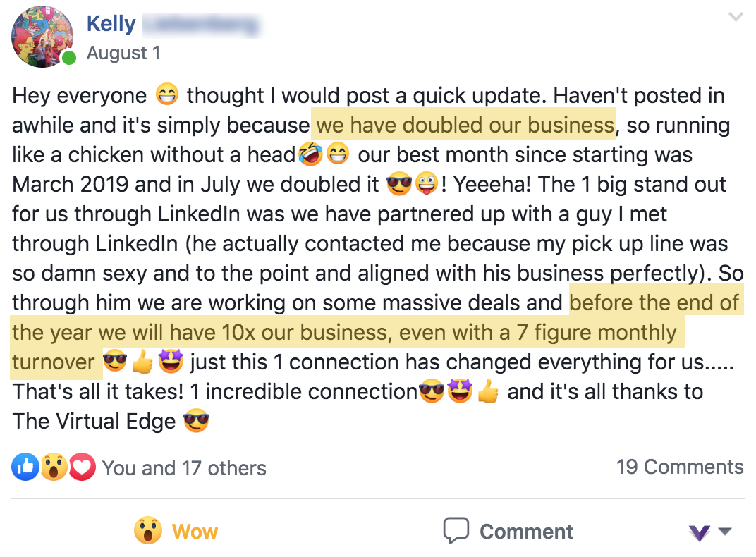The height and width of the screenshot is (557, 756).
Task: Click the August 1 post timestamp
Action: [x=123, y=53]
